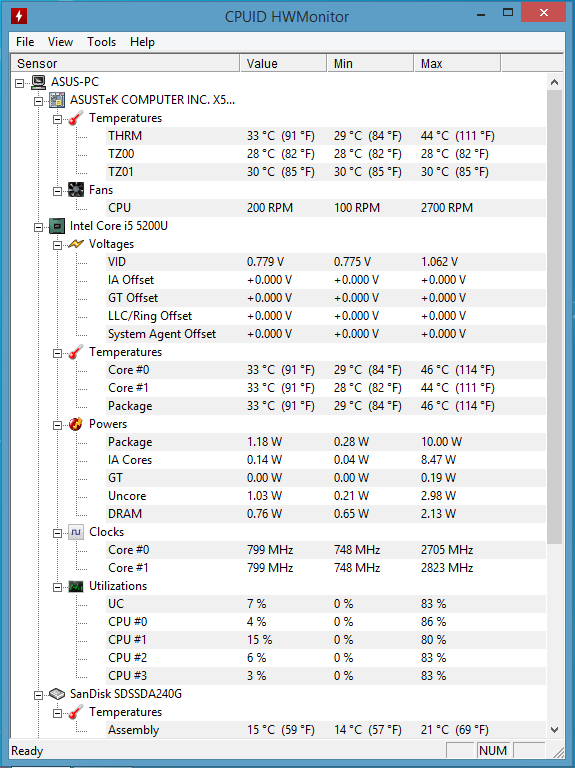The height and width of the screenshot is (768, 575).
Task: Collapse the ASUS-PC root node
Action: coord(20,83)
